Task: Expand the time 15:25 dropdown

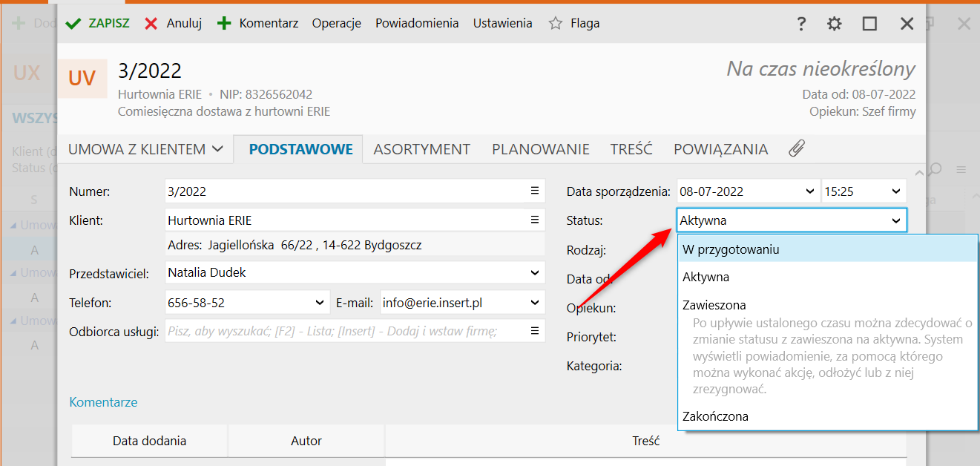Action: coord(896,191)
